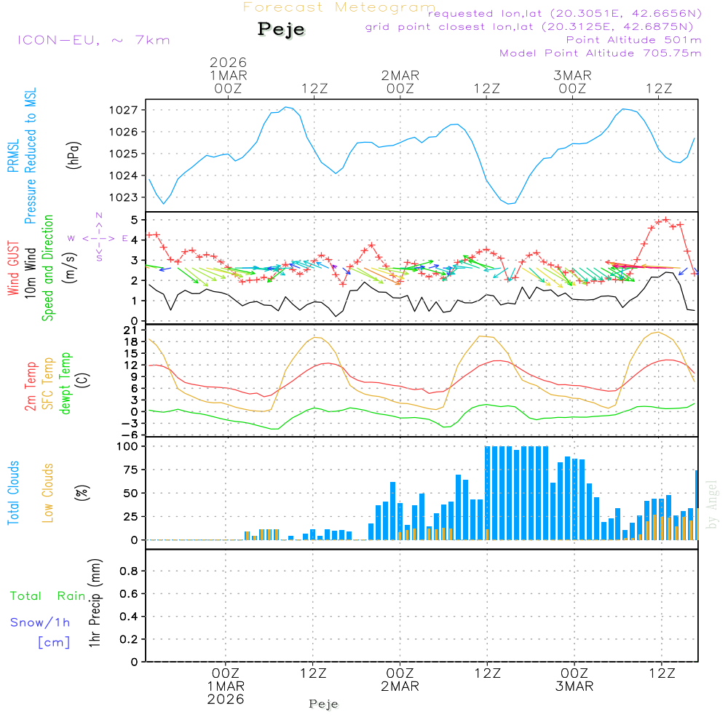Image resolution: width=728 pixels, height=728 pixels.
Task: Select the blue 'Total Clouds' legend label
Action: 13,493
